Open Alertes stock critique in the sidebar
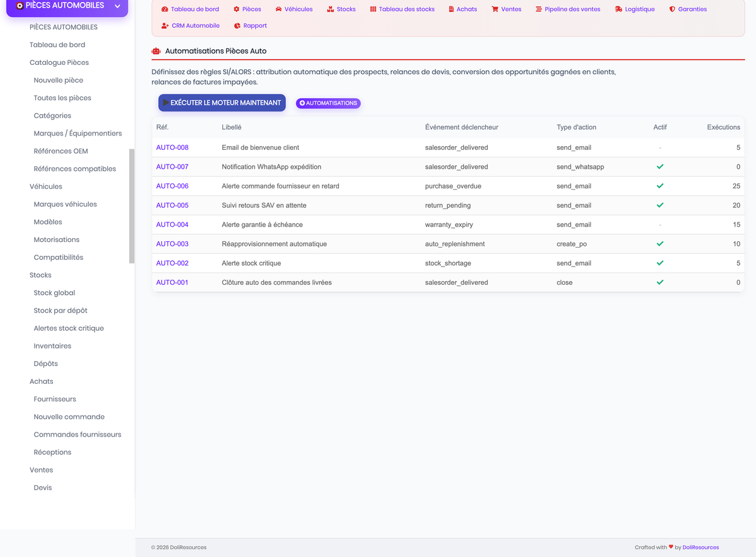 [69, 328]
